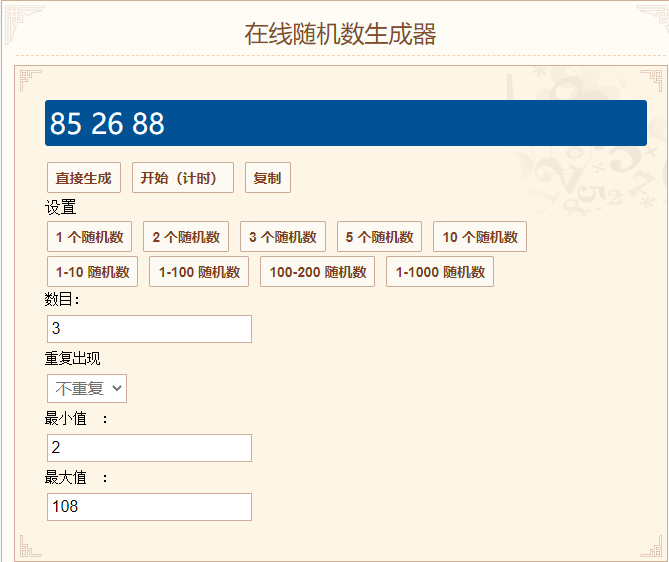Click the 设置 section label
This screenshot has width=669, height=562.
click(x=61, y=207)
